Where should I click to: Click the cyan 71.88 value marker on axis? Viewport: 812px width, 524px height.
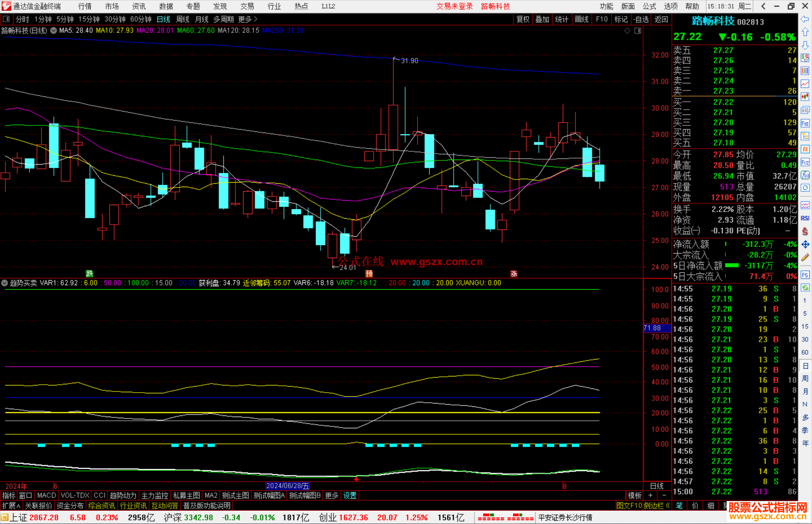(x=657, y=328)
